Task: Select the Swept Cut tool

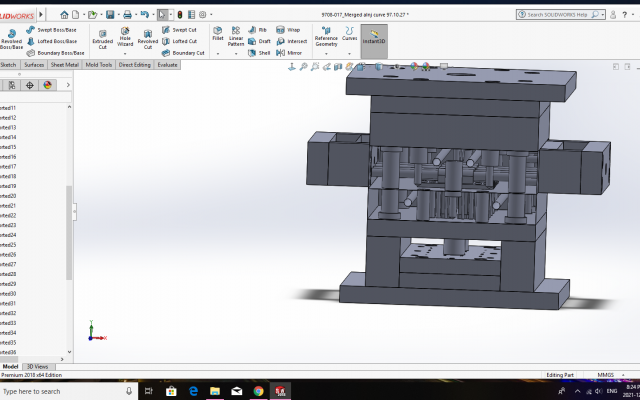Action: tap(179, 30)
